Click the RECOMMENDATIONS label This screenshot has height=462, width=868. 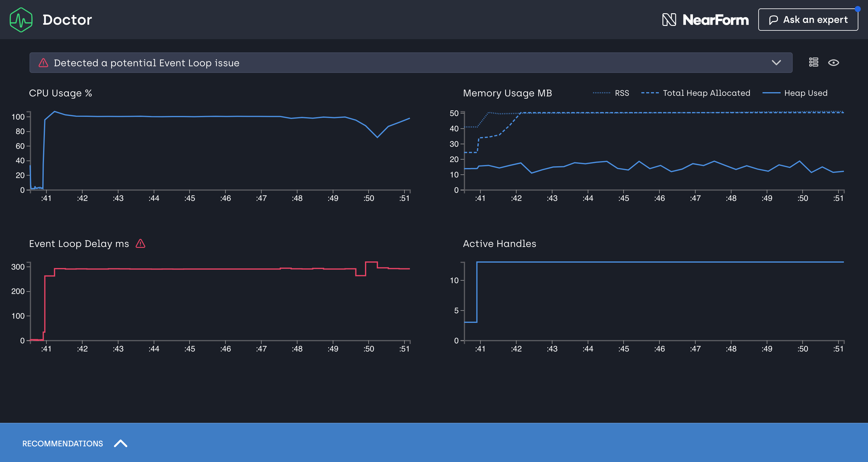63,444
